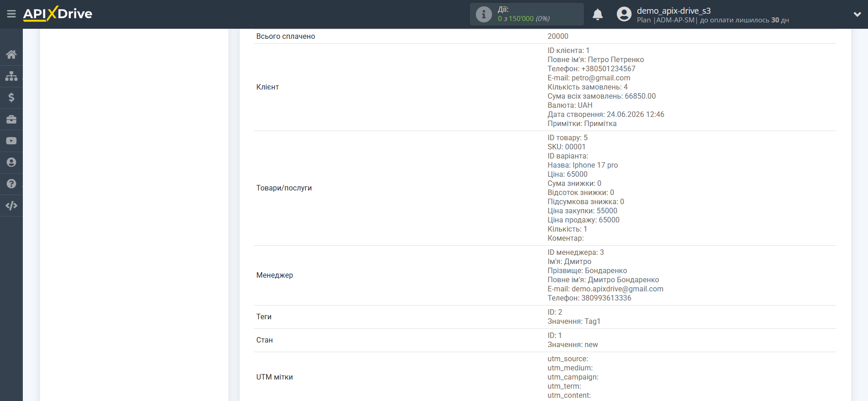Open the billing dollar icon in sidebar
The width and height of the screenshot is (868, 401).
tap(11, 97)
